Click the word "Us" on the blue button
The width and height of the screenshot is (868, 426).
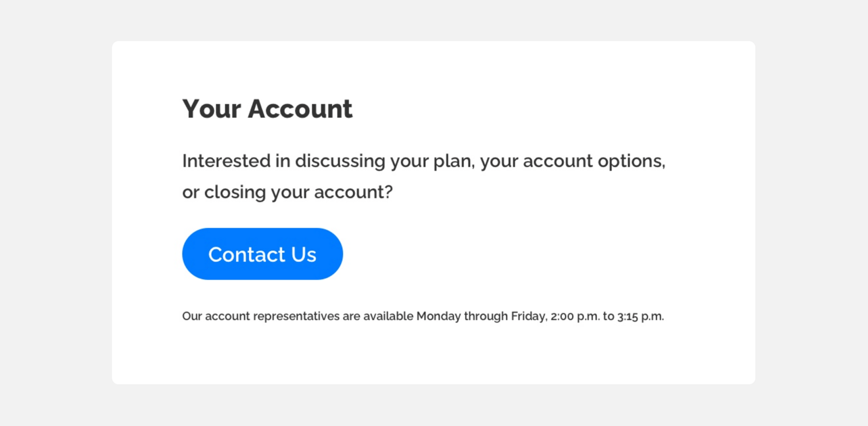point(303,255)
